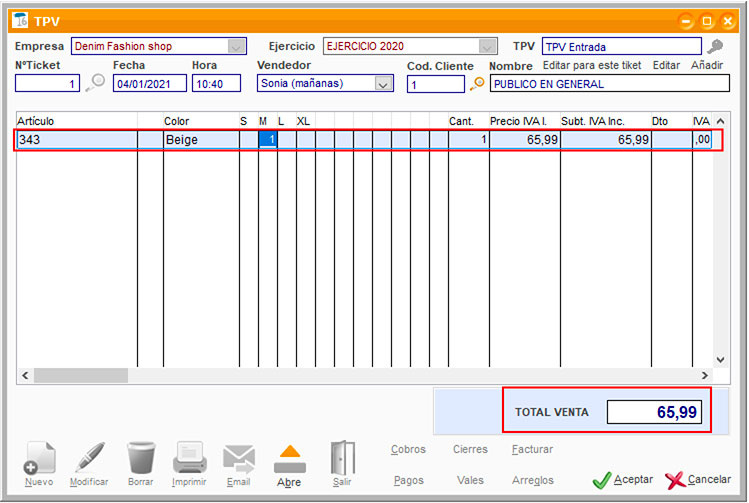Click the Nombre field PUBLICO EN GENERAL
This screenshot has height=503, width=749.
coord(610,84)
